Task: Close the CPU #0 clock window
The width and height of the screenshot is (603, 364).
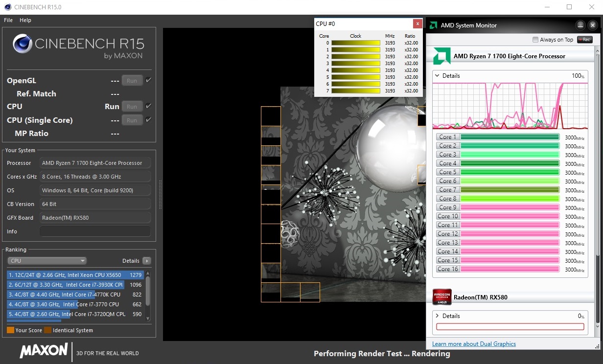Action: [x=417, y=23]
